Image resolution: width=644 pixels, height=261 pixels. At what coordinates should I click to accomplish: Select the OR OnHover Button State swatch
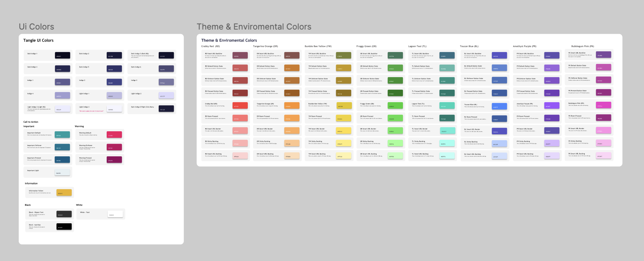[x=292, y=80]
